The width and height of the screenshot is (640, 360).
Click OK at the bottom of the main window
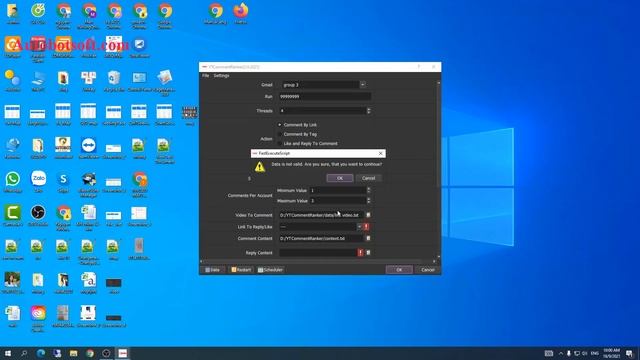(x=399, y=270)
